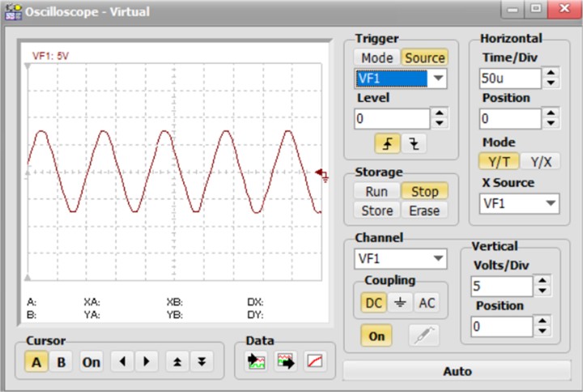Increase Horizontal Position with up arrow
This screenshot has height=392, width=583.
551,113
